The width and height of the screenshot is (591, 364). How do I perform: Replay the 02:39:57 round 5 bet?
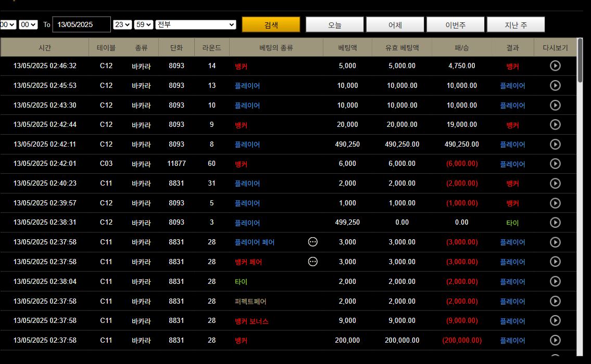point(555,203)
